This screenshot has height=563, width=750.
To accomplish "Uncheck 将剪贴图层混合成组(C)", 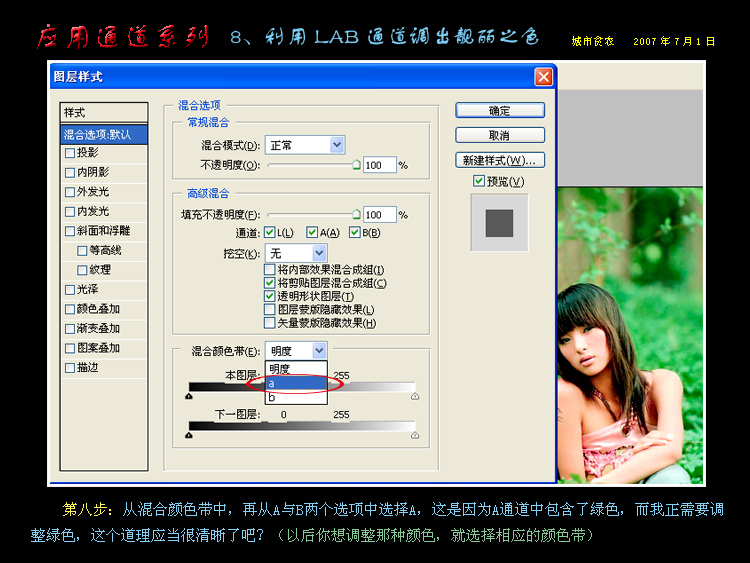I will pyautogui.click(x=269, y=283).
